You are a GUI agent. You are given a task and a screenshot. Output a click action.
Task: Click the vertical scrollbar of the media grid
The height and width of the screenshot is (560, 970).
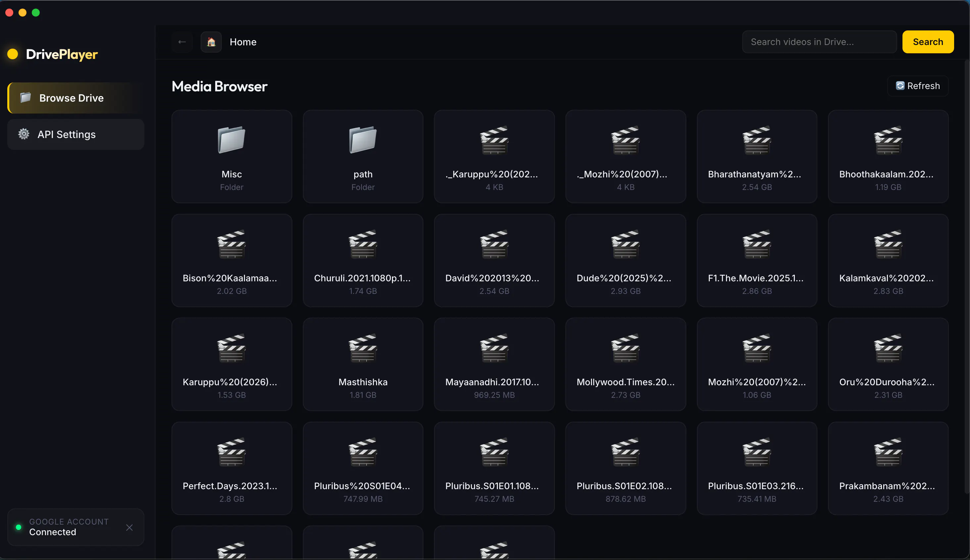point(967,277)
